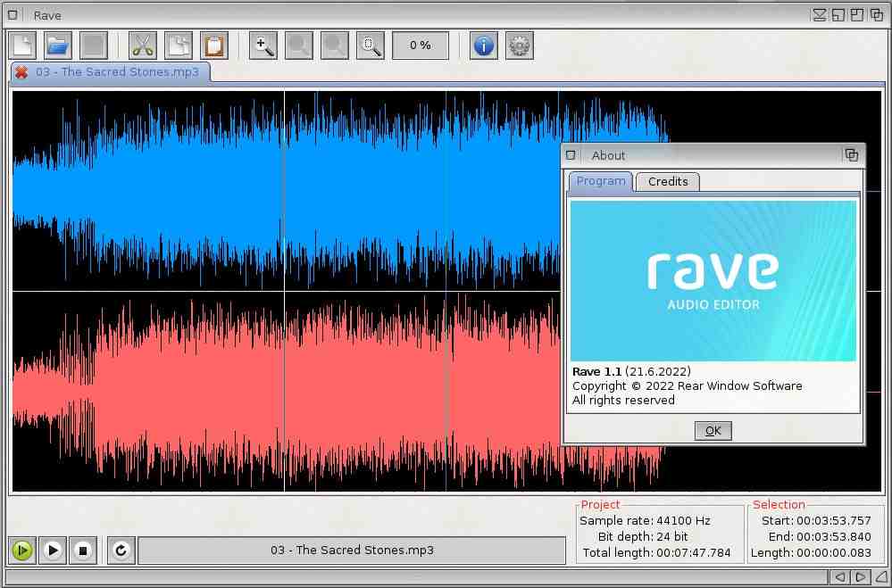Close the Sacred Stones.mp3 tab with red X
Screen dimensions: 892x588
point(21,72)
